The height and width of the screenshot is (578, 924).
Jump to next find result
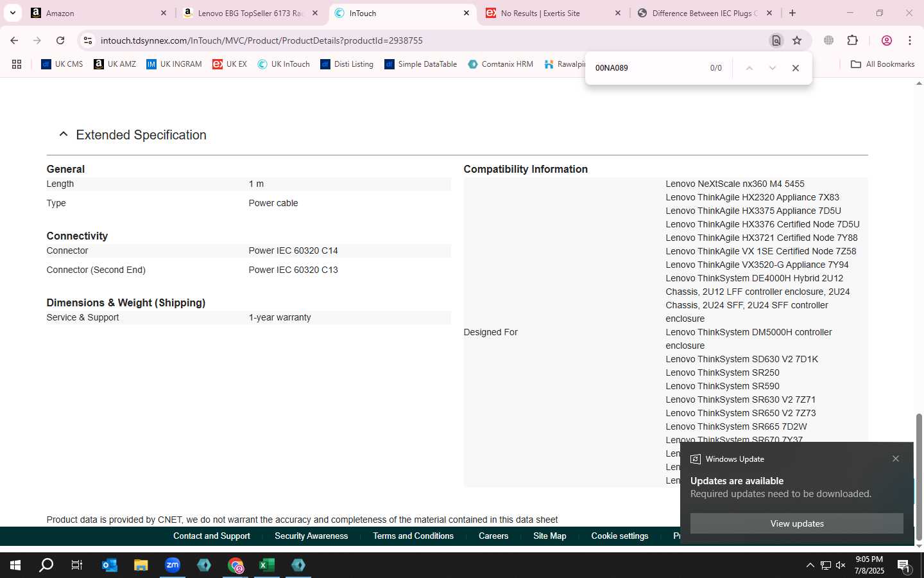tap(773, 68)
